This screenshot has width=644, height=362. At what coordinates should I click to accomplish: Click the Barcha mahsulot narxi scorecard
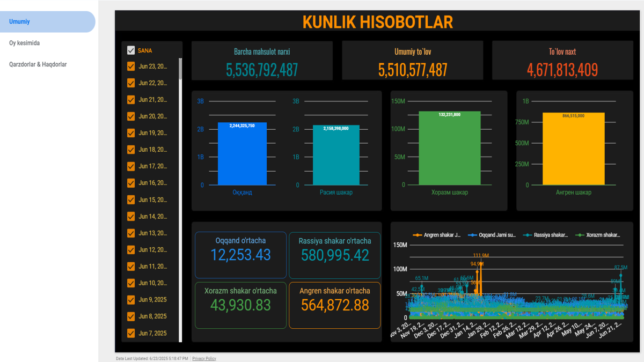click(x=262, y=61)
